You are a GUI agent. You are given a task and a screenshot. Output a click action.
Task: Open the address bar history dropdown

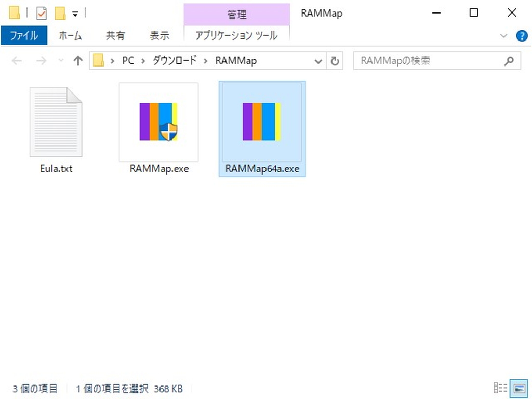[318, 61]
